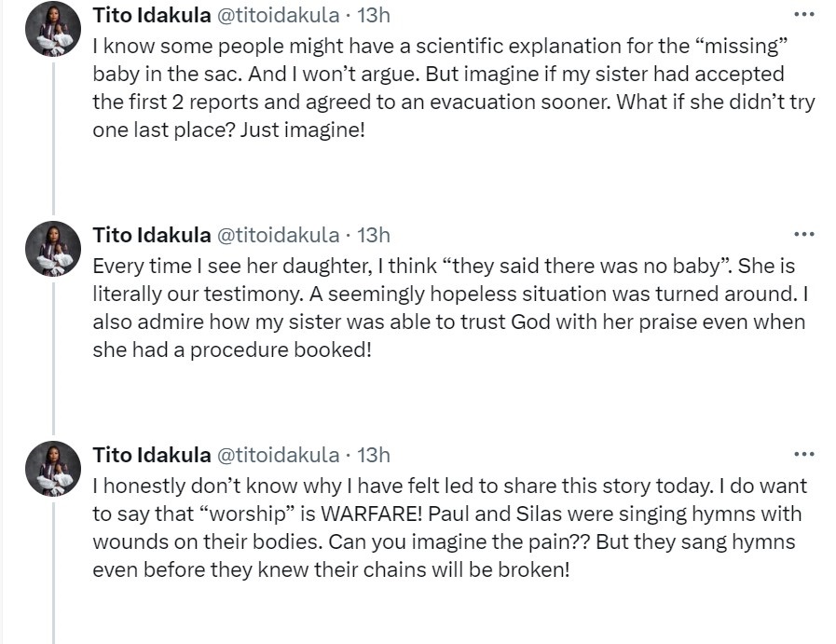Open the Tito Idakula name on the 'WARFARE' tweet

[x=151, y=455]
